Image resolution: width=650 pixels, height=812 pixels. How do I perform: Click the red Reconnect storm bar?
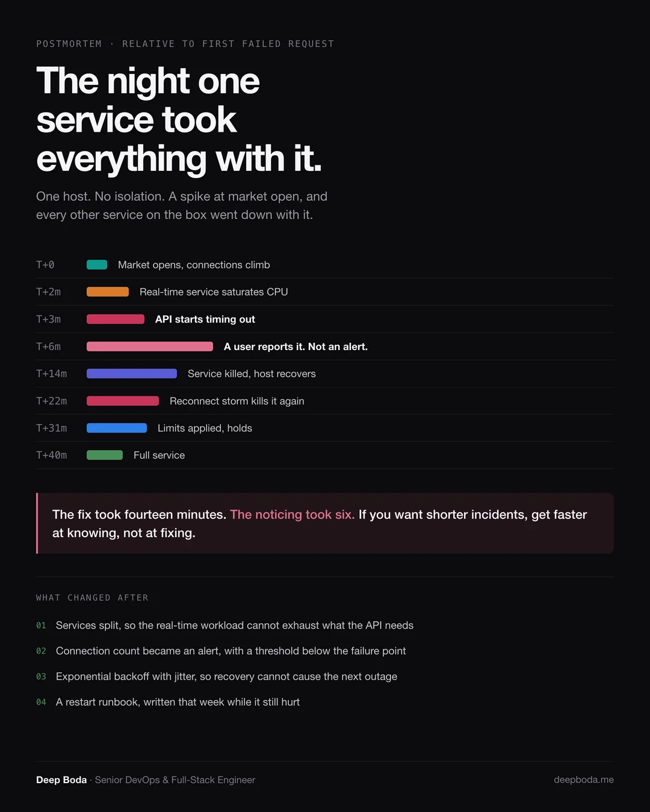point(123,401)
